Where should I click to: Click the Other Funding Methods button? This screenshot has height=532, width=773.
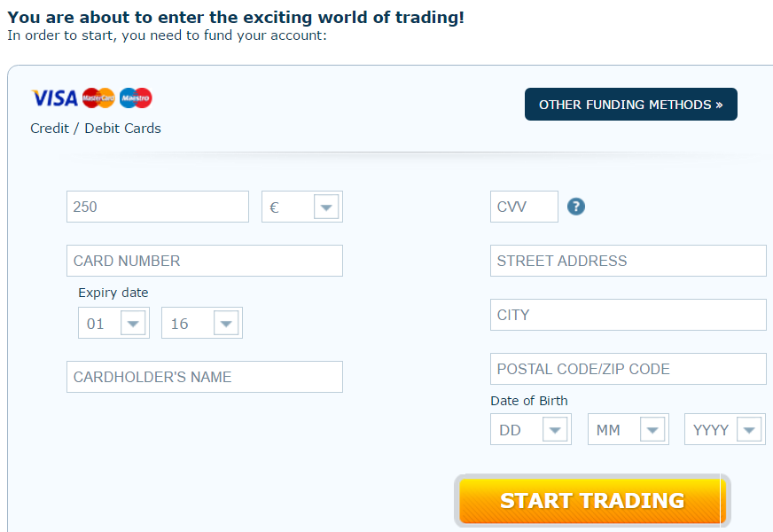point(631,104)
